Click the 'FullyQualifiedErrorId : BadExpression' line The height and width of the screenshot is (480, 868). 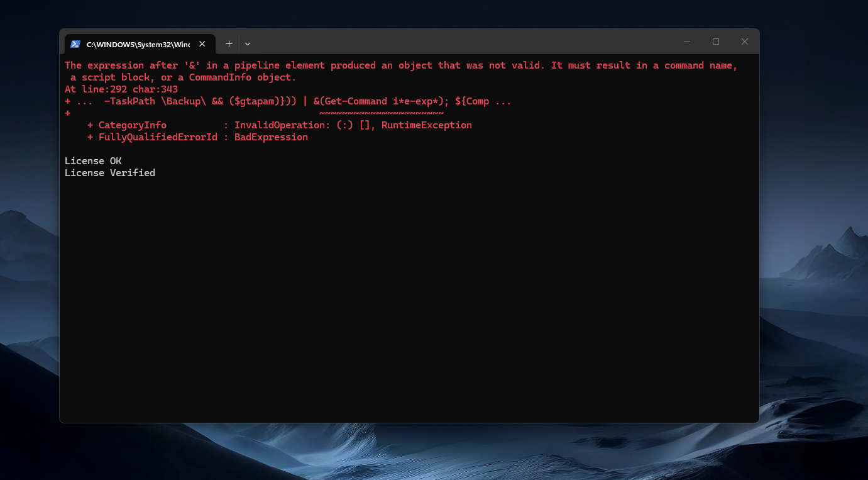(x=197, y=137)
